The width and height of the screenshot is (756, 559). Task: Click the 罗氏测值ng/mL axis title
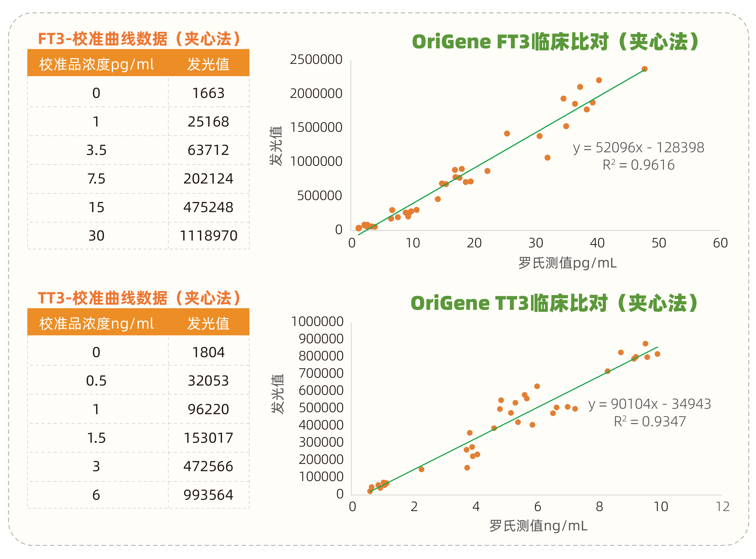pyautogui.click(x=538, y=526)
